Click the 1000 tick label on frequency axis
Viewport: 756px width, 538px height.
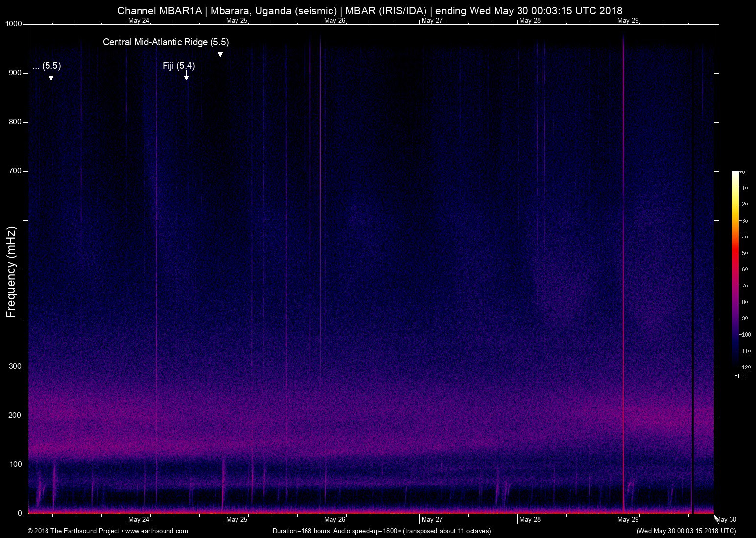tap(13, 24)
